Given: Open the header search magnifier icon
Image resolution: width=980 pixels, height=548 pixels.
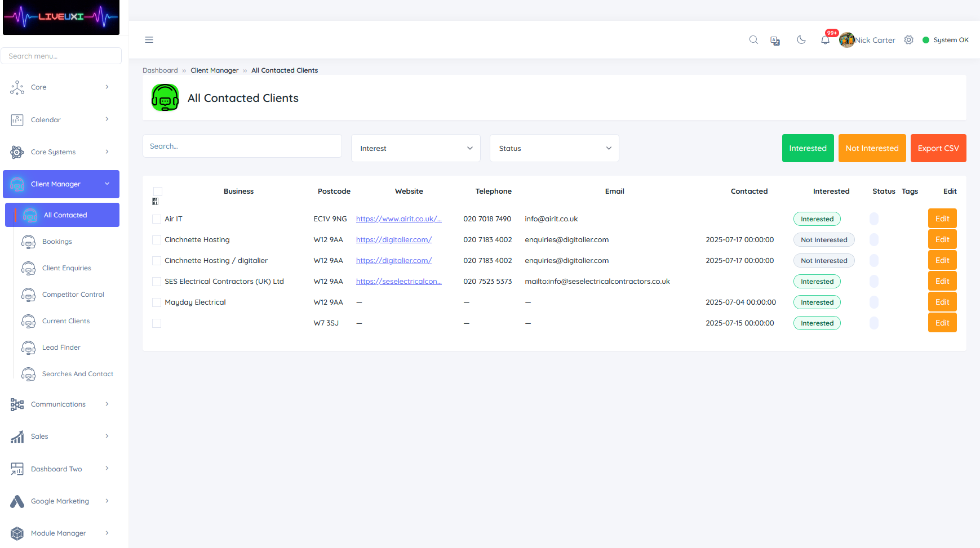Looking at the screenshot, I should pos(753,40).
